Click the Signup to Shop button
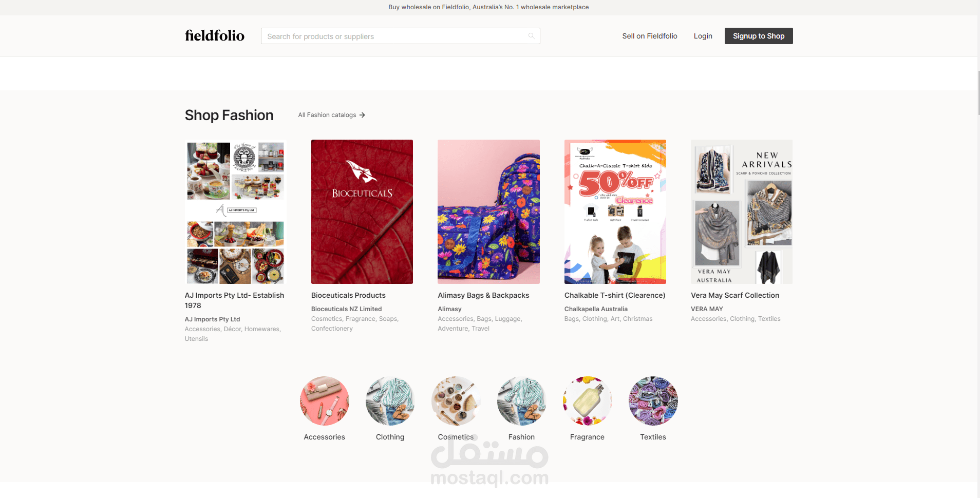Image resolution: width=980 pixels, height=498 pixels. pos(759,36)
